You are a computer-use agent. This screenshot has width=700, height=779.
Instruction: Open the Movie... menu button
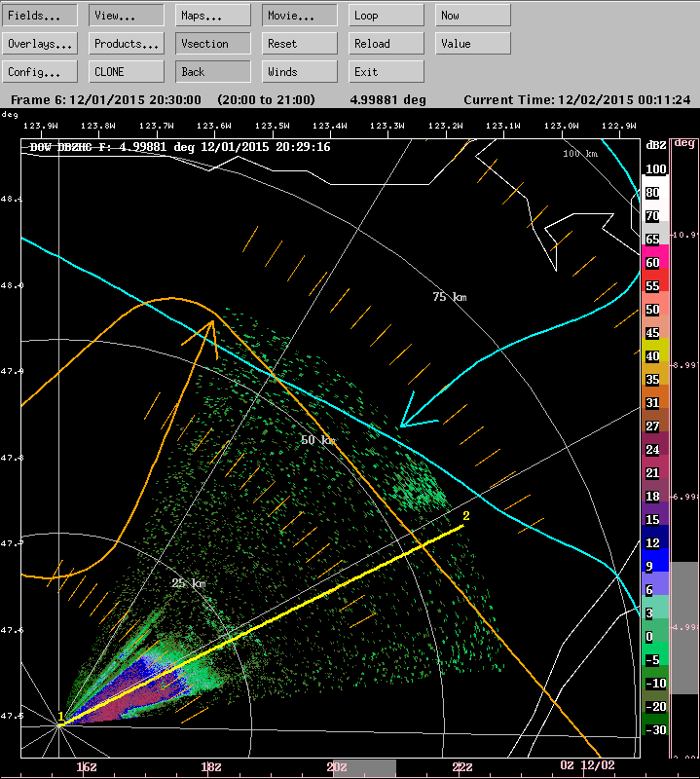[x=300, y=16]
